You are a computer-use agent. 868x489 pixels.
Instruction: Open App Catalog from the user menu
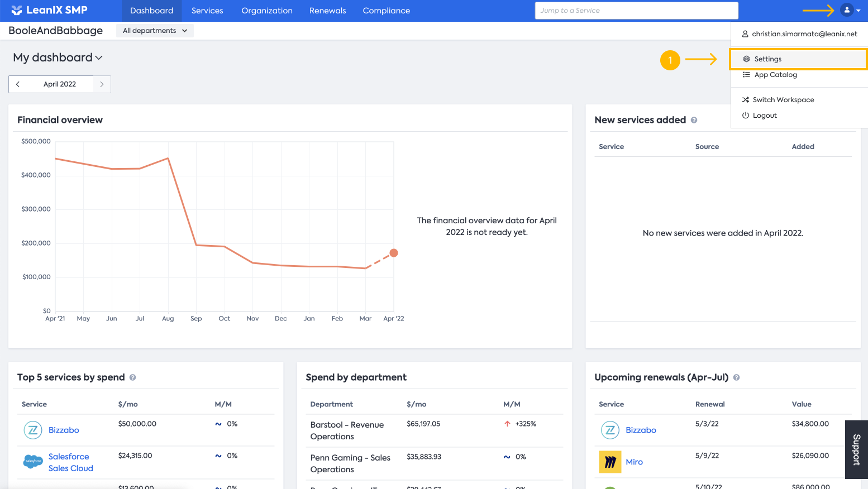775,75
